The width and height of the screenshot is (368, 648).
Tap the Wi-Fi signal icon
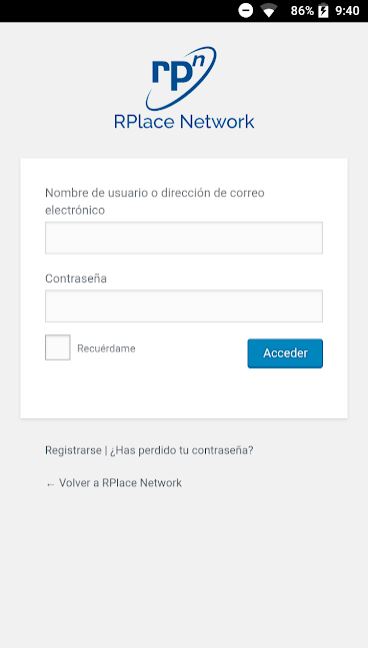coord(269,11)
